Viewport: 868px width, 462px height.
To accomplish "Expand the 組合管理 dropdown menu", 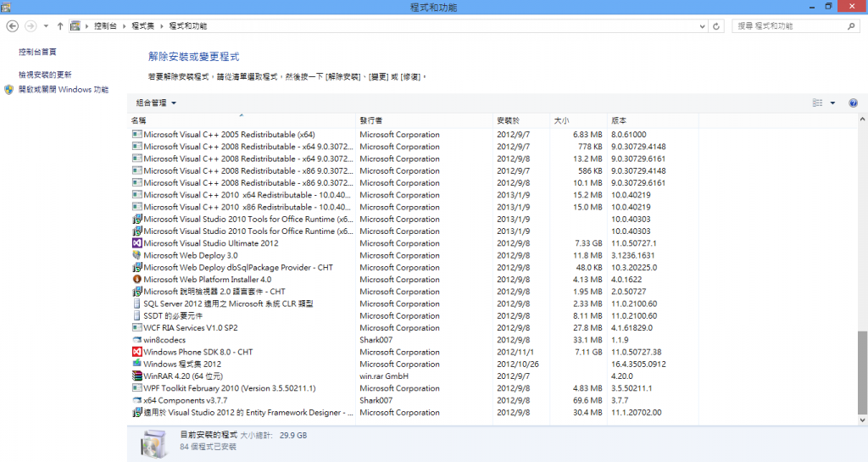I will (156, 103).
